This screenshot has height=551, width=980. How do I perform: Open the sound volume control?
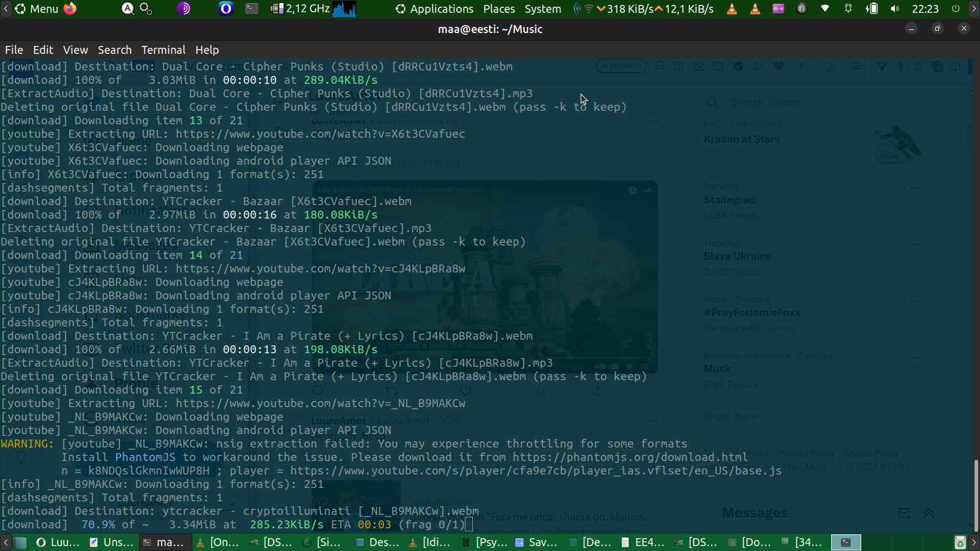point(895,9)
